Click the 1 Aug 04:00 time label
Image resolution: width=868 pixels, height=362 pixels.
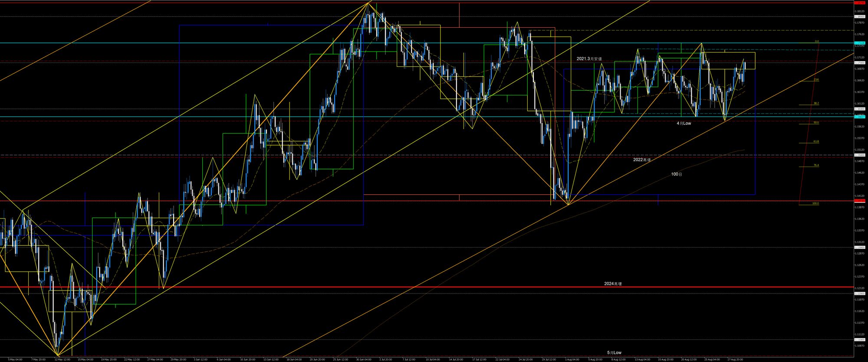(572, 359)
